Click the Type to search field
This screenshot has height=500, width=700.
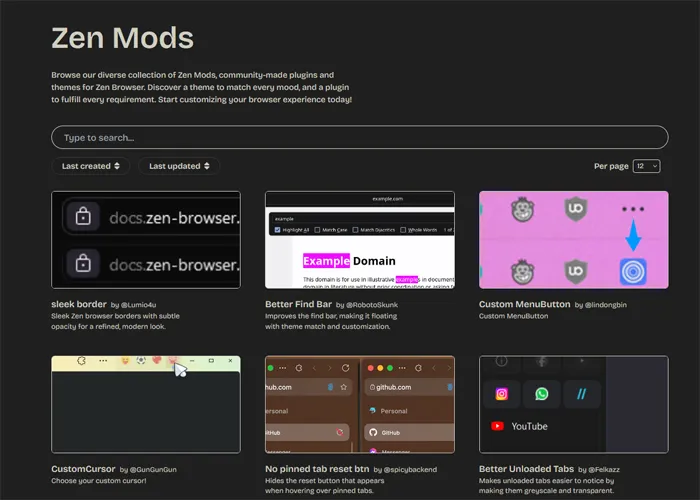[x=360, y=137]
